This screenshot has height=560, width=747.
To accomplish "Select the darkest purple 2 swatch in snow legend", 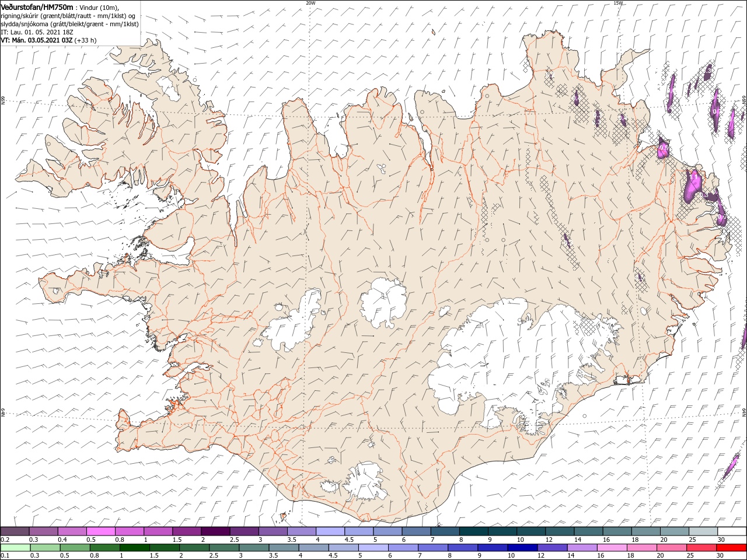I will [x=215, y=531].
